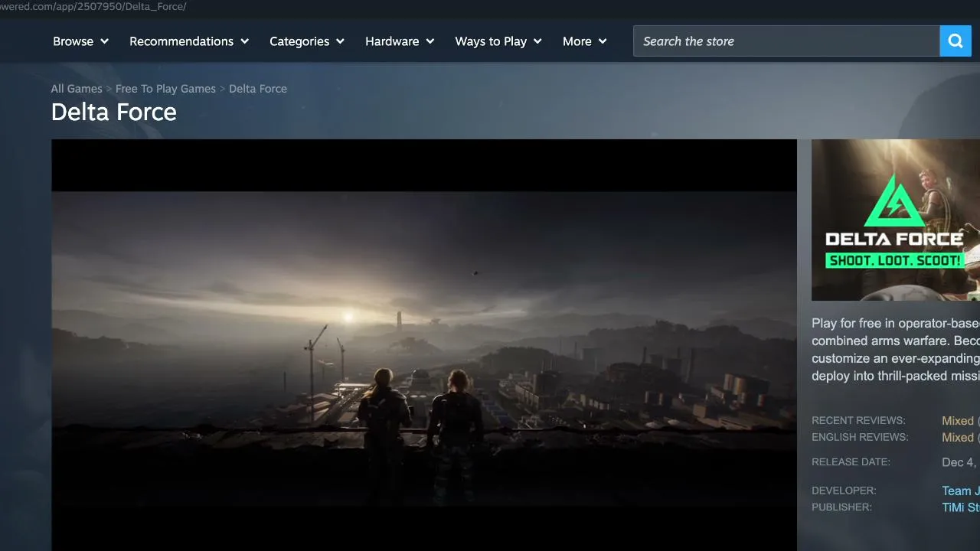Click the release date value Dec 4
Image resolution: width=980 pixels, height=551 pixels.
click(961, 462)
